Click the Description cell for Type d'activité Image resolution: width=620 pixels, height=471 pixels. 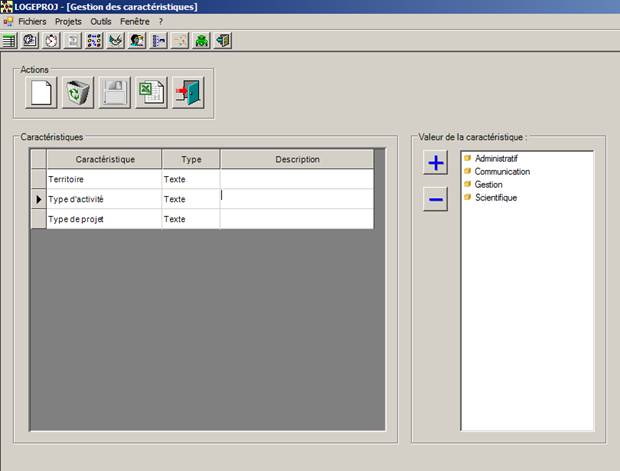(296, 199)
